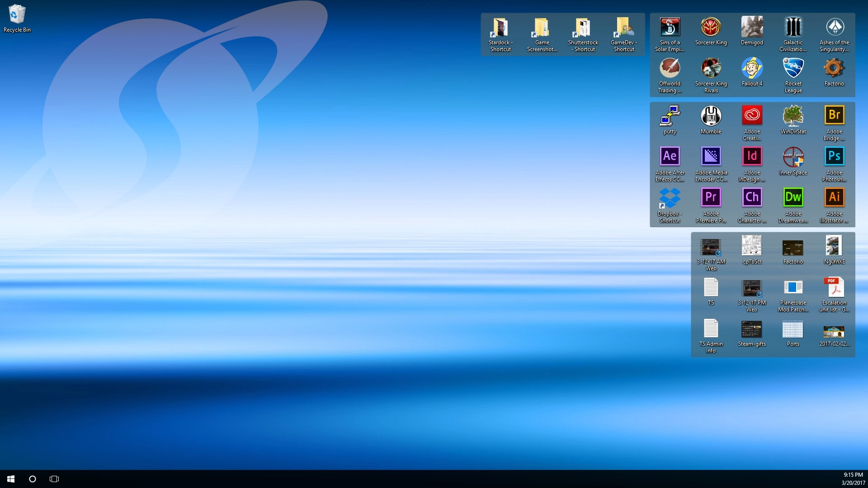Select the Dropbox shortcut icon
868x488 pixels.
(x=670, y=198)
